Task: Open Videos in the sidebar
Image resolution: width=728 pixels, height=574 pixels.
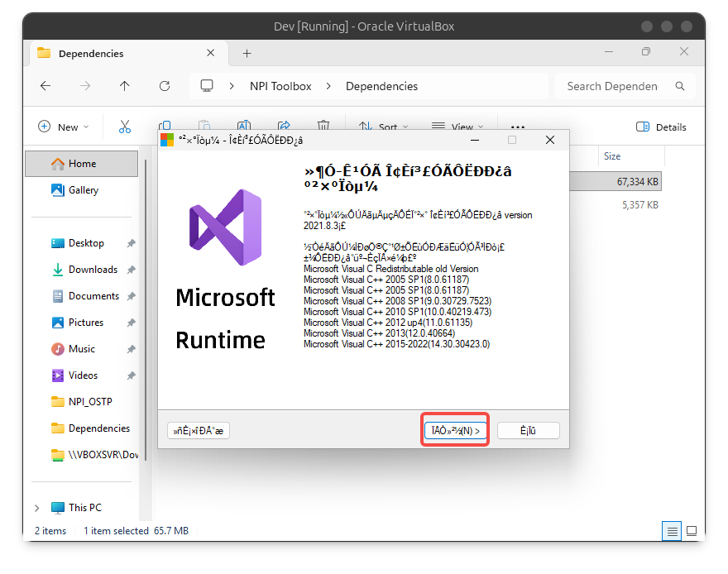Action: (x=82, y=375)
